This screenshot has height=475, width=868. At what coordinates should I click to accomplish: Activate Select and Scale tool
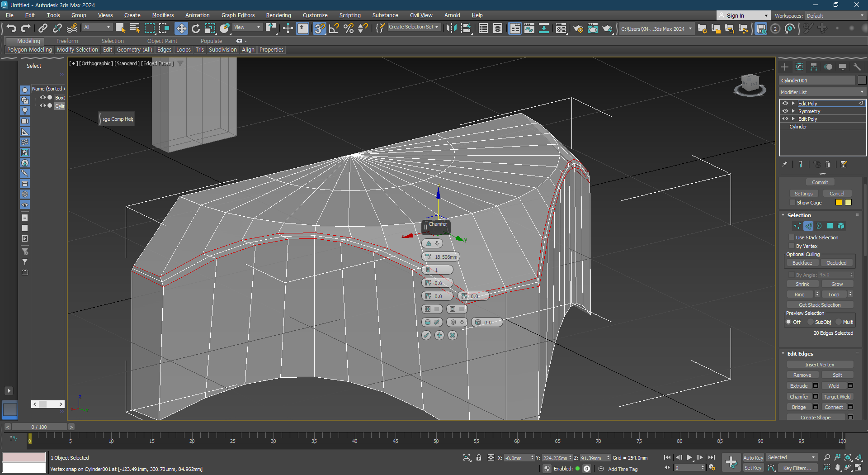[x=210, y=28]
